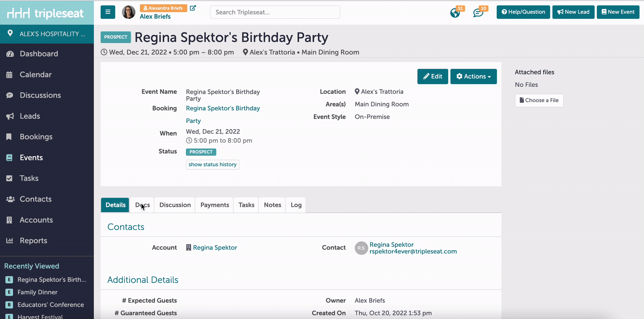Click the Edit button
This screenshot has width=644, height=319.
click(x=433, y=76)
